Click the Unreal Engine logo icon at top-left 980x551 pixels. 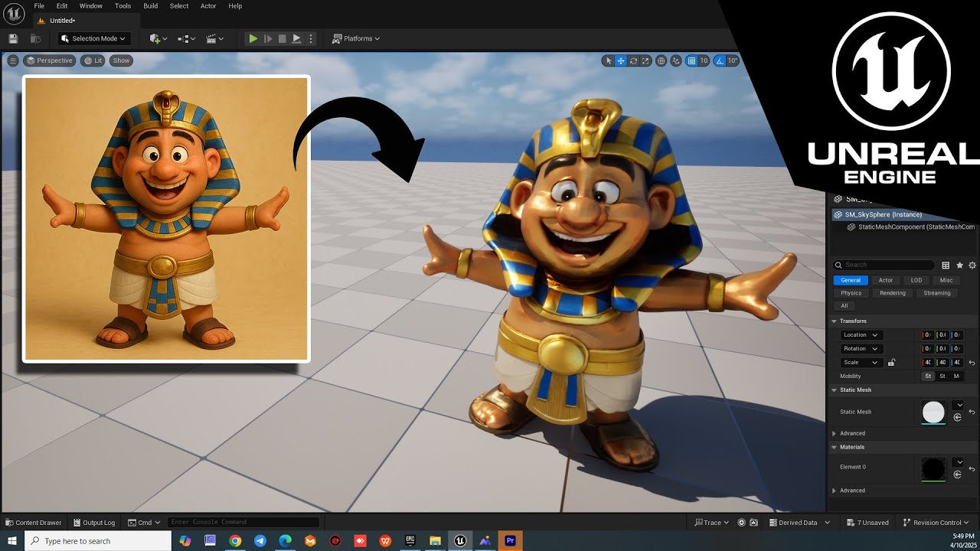coord(14,14)
